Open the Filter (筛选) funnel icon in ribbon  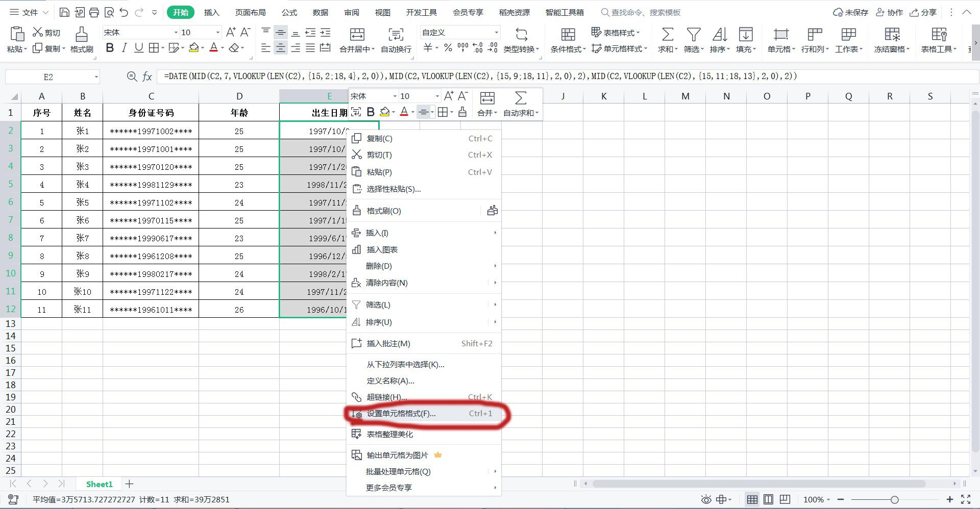[693, 35]
